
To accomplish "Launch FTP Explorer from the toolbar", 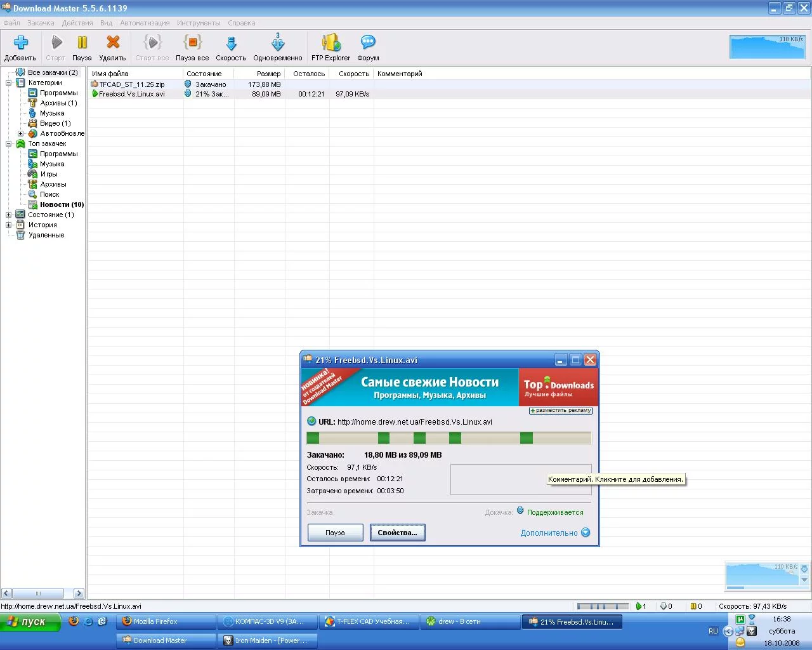I will (331, 48).
